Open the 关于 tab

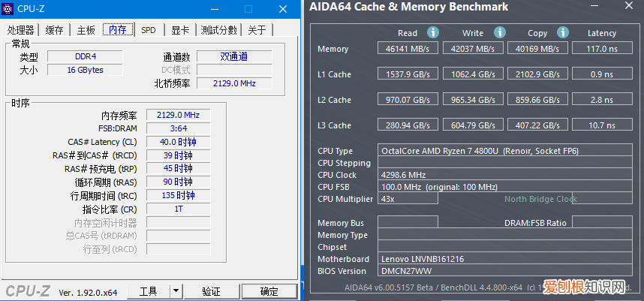click(257, 30)
